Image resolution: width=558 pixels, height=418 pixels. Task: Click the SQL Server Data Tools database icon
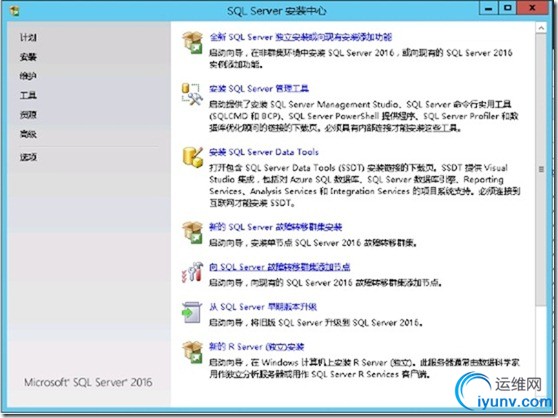pos(193,157)
